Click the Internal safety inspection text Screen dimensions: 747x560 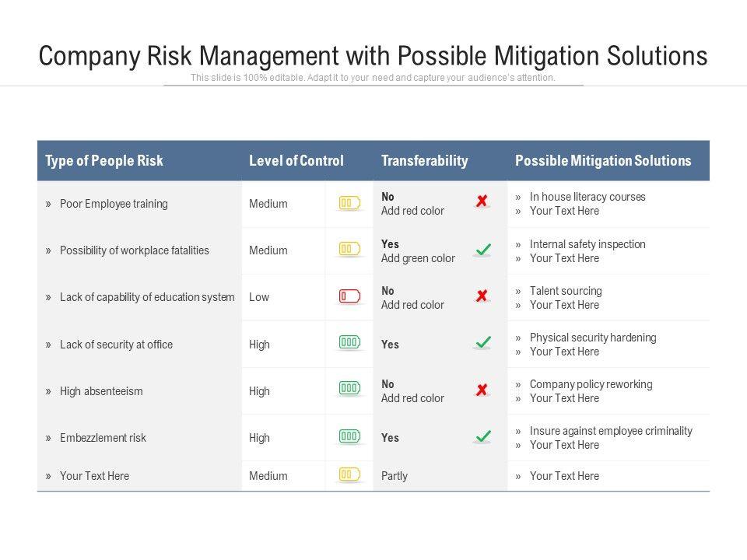pos(587,244)
